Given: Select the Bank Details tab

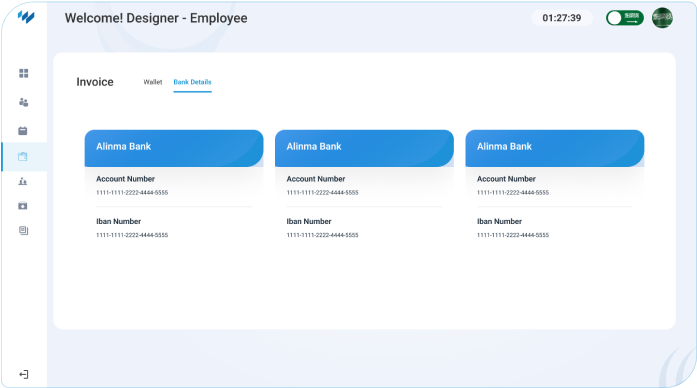Looking at the screenshot, I should 192,82.
